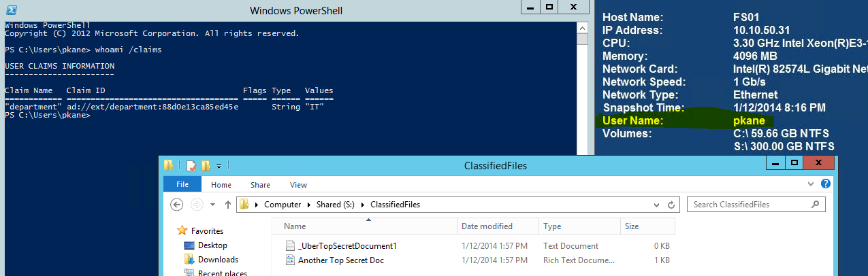Click the Properties icon in quick access toolbar
The width and height of the screenshot is (868, 276).
coord(192,166)
